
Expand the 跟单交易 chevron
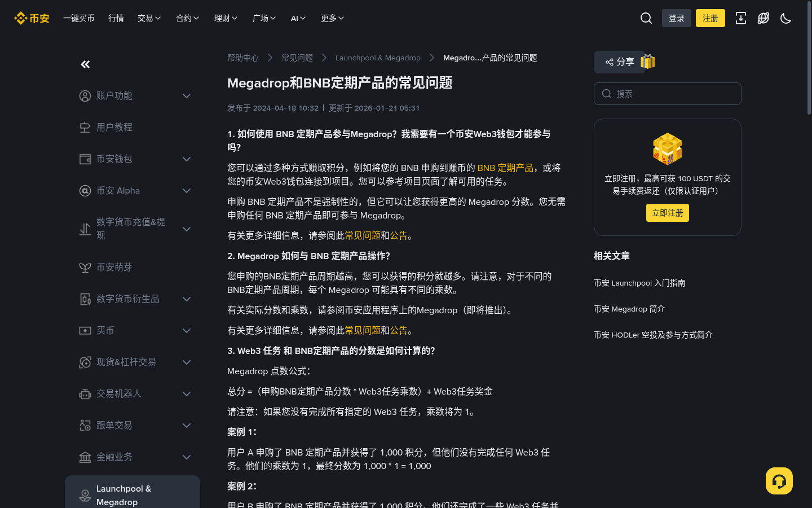click(x=187, y=426)
